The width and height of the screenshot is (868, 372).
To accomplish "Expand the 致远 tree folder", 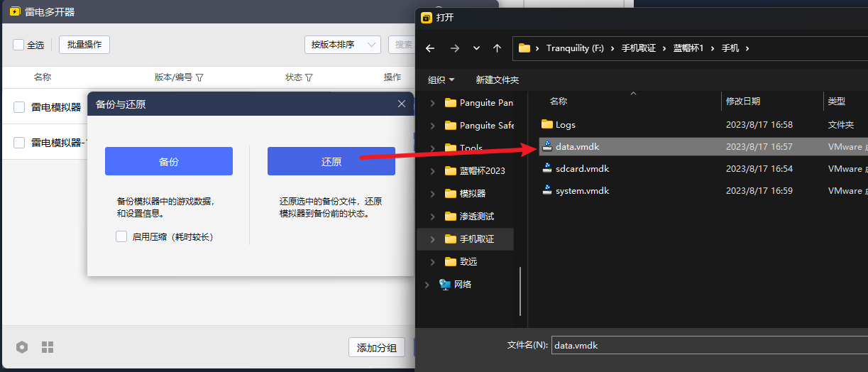I will point(432,261).
